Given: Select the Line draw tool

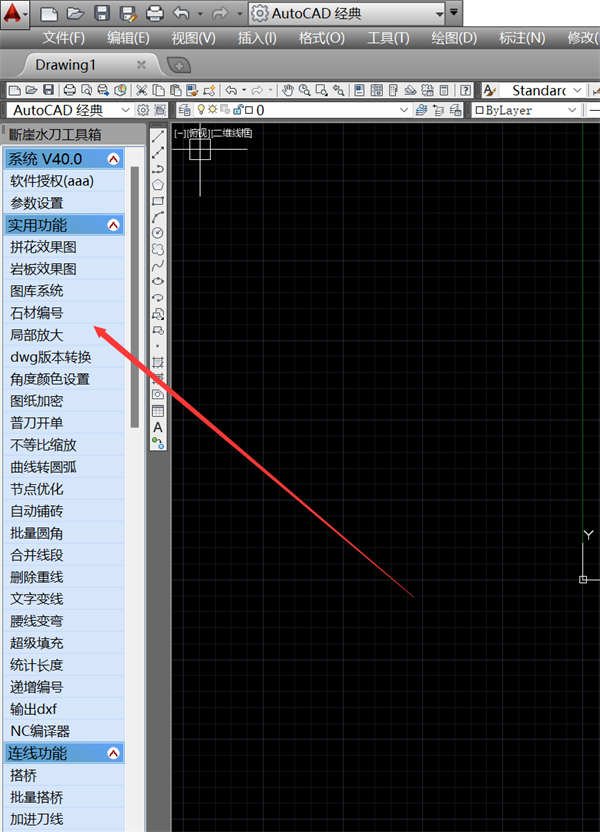Looking at the screenshot, I should tap(158, 137).
